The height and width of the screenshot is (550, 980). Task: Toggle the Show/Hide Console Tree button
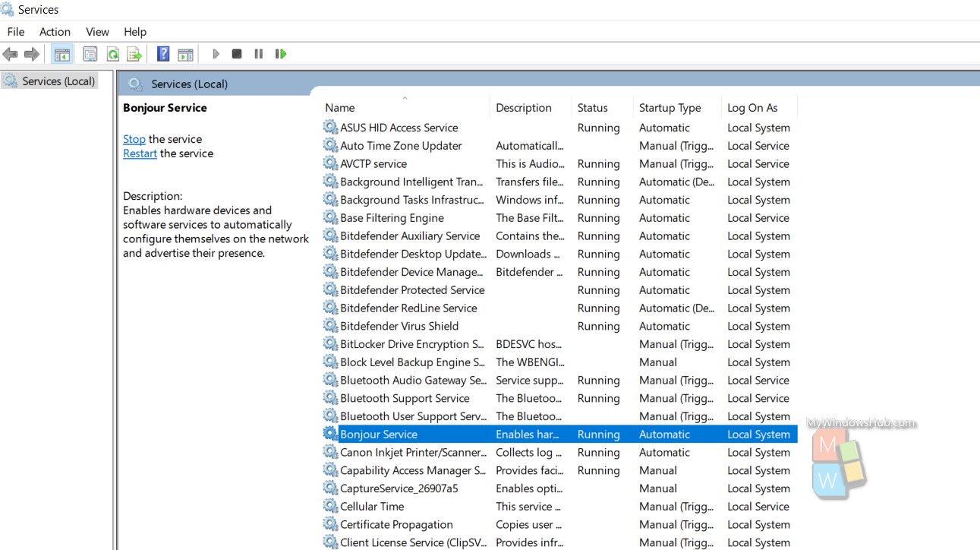[62, 54]
